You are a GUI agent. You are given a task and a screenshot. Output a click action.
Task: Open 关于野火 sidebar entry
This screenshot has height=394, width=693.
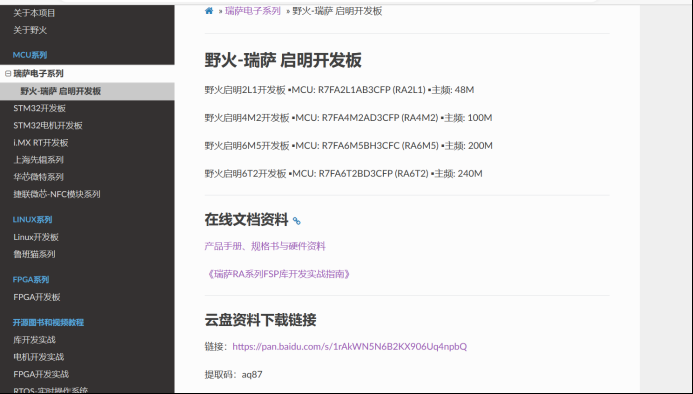pos(30,30)
